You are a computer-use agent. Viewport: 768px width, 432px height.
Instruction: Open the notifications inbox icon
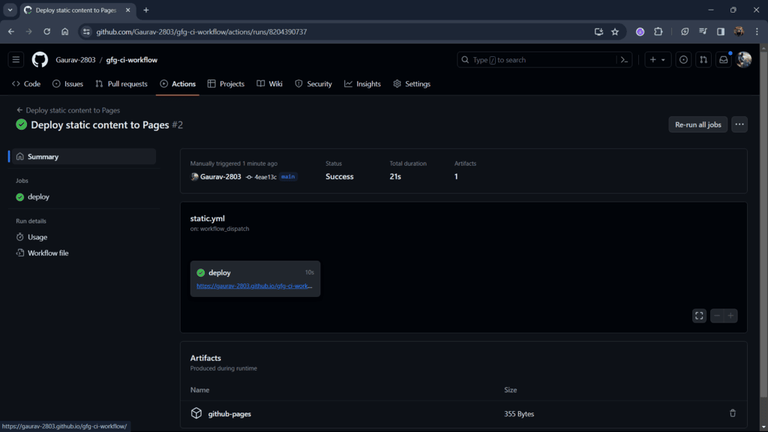click(723, 60)
